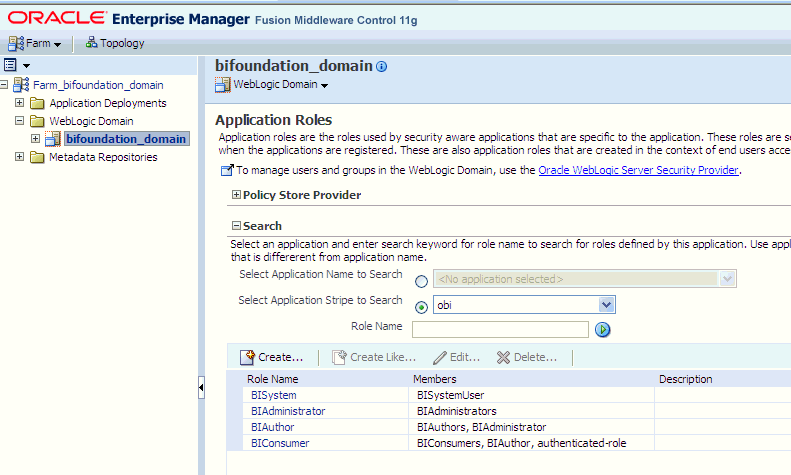Expand the Application Deployments folder
This screenshot has width=791, height=475.
coord(19,103)
